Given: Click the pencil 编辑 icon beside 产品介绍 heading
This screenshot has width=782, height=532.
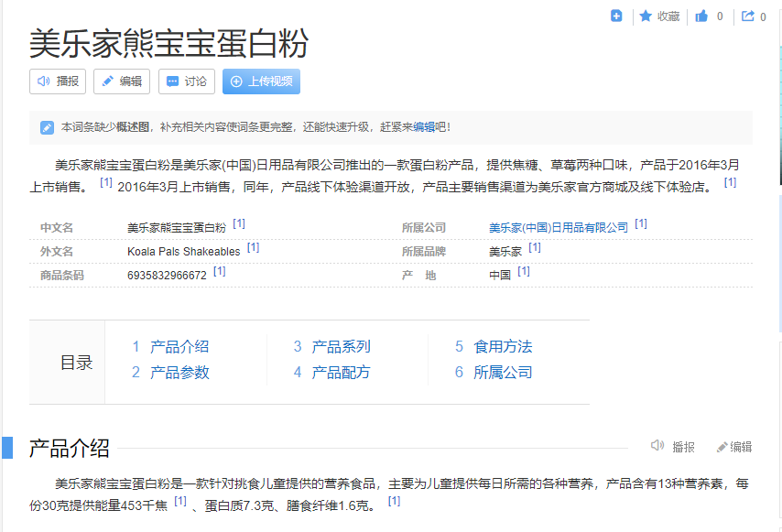Looking at the screenshot, I should click(x=722, y=447).
